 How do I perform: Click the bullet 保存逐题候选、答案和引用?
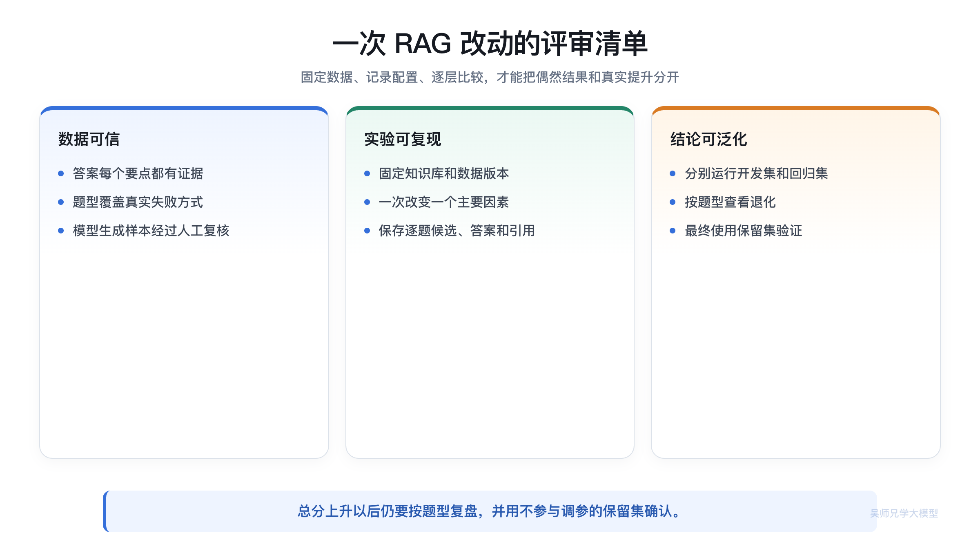click(457, 231)
